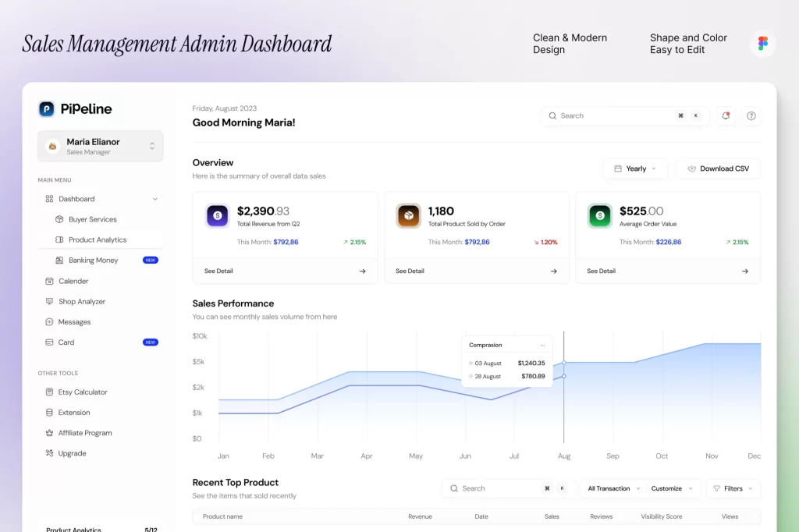
Task: Click the Total Revenue dollar icon
Action: coord(218,216)
